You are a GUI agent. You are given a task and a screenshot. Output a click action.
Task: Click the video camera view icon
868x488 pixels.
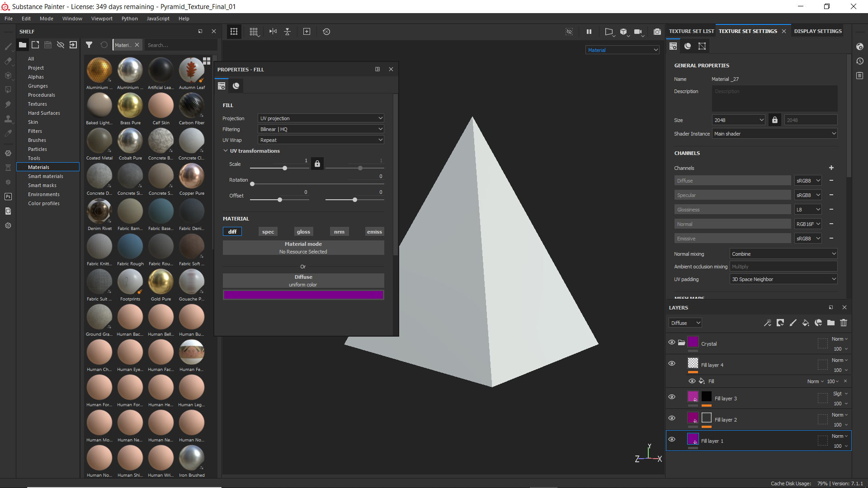(x=638, y=32)
